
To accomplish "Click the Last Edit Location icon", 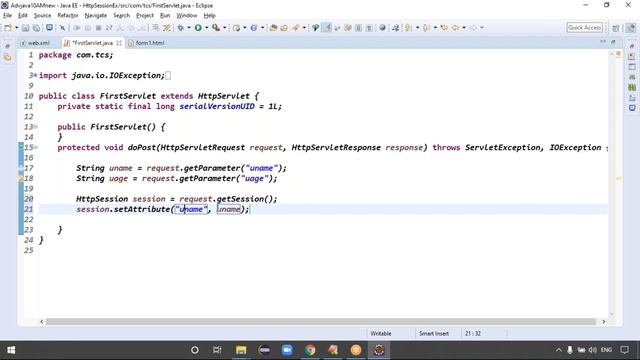I will coord(444,28).
